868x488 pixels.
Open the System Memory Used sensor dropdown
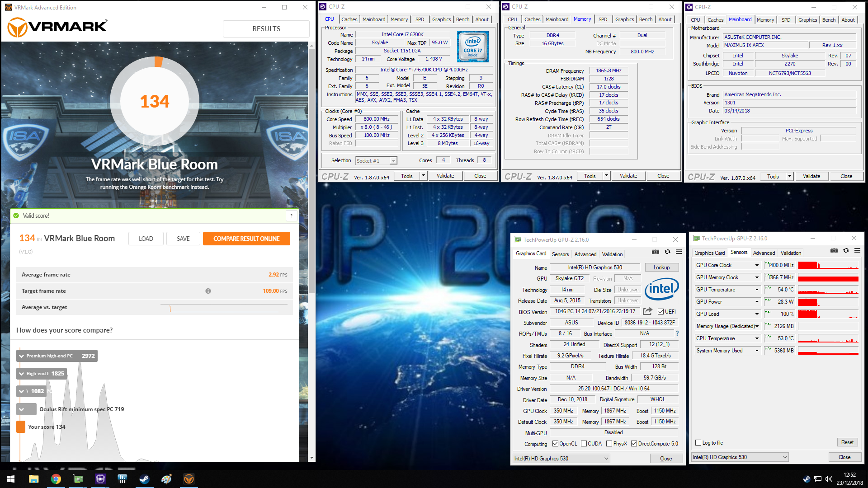point(757,351)
